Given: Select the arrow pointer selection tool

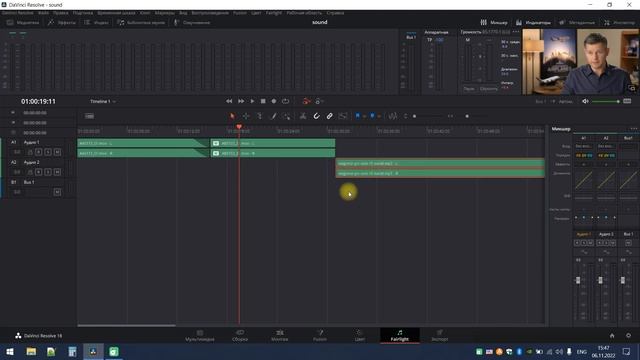Looking at the screenshot, I should [232, 116].
